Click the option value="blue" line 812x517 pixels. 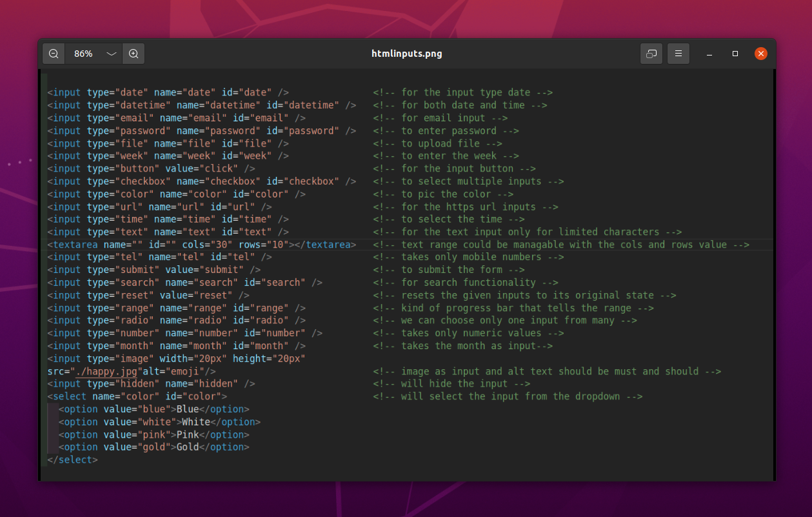click(153, 409)
